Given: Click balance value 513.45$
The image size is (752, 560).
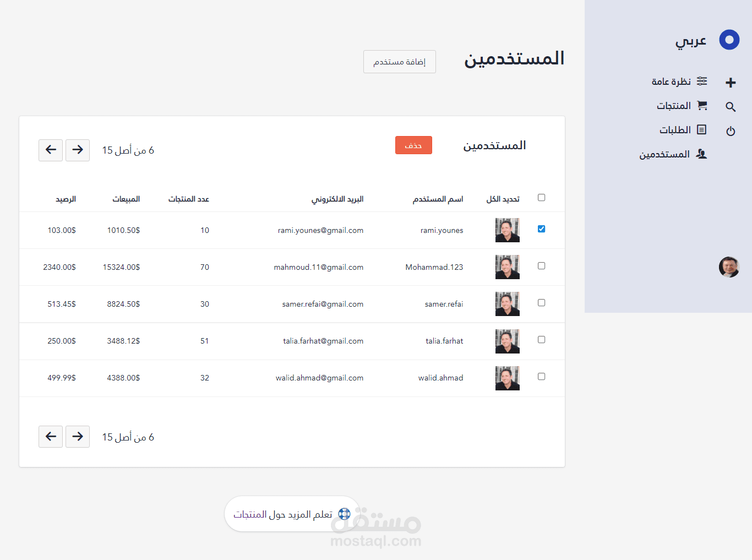Looking at the screenshot, I should (62, 304).
